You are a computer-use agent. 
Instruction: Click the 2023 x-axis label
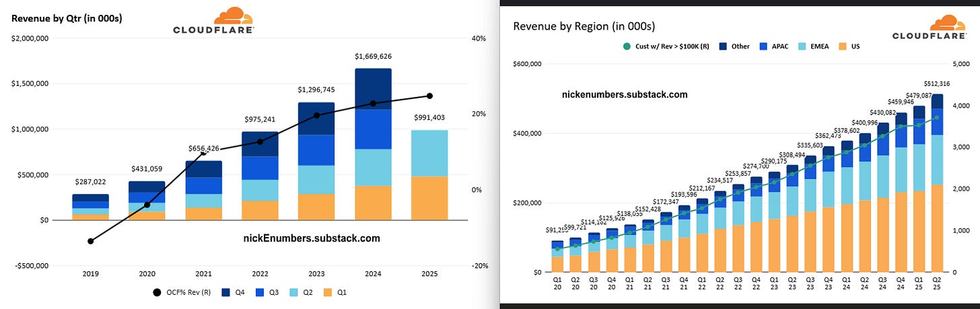click(318, 274)
